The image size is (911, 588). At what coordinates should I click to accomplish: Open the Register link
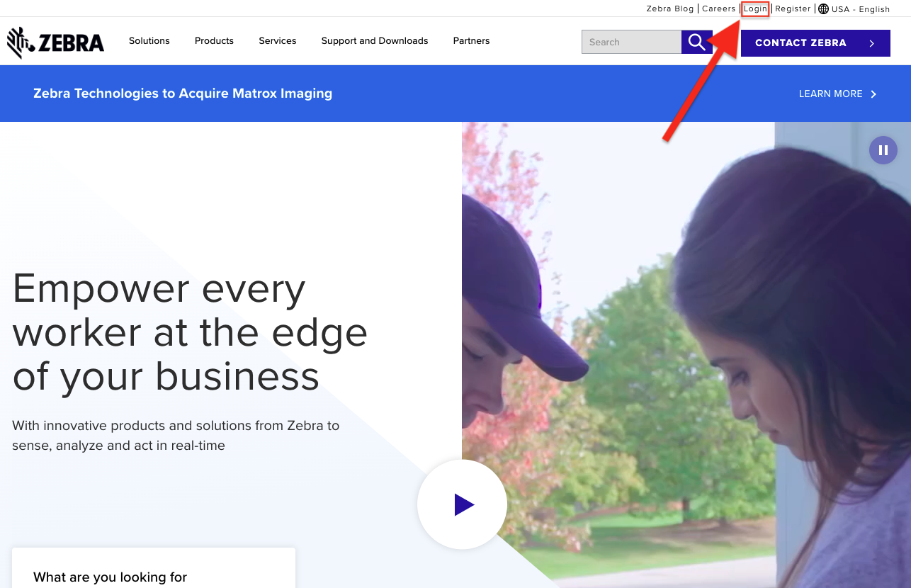point(793,9)
